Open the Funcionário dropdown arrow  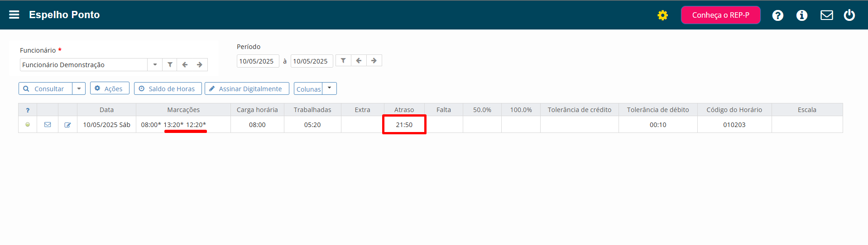pos(155,65)
